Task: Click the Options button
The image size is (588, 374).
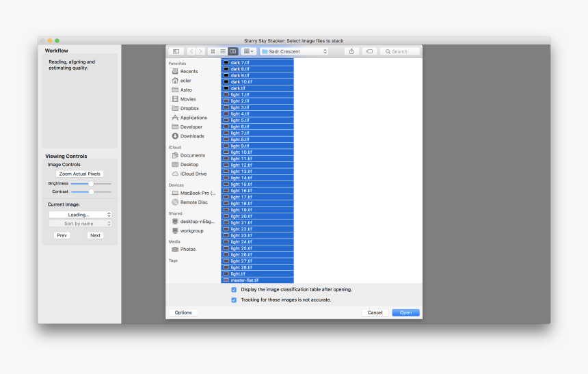Action: [183, 312]
